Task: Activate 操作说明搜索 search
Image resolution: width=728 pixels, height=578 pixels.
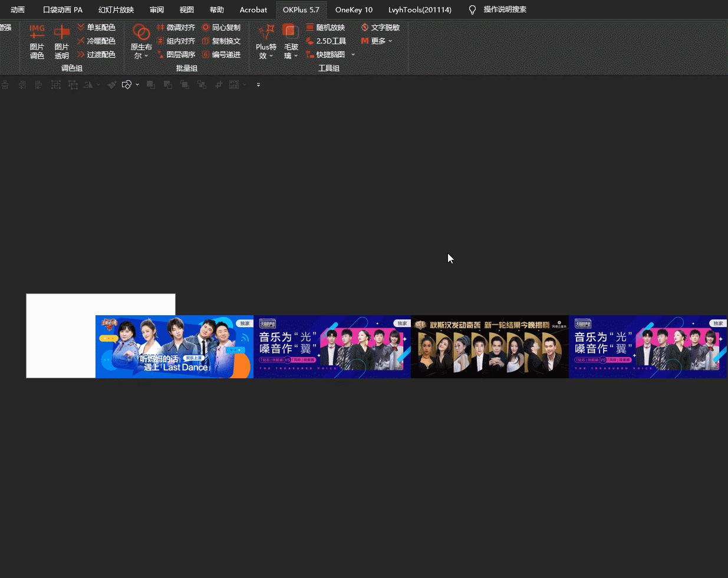Action: (505, 9)
